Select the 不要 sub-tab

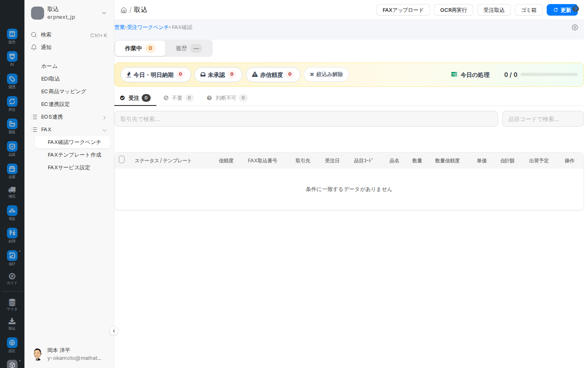point(178,98)
